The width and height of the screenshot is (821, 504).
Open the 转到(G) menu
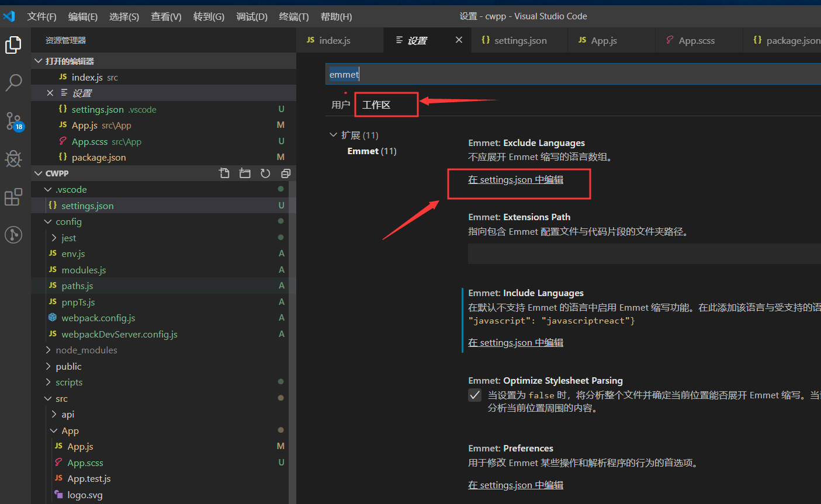[x=209, y=16]
